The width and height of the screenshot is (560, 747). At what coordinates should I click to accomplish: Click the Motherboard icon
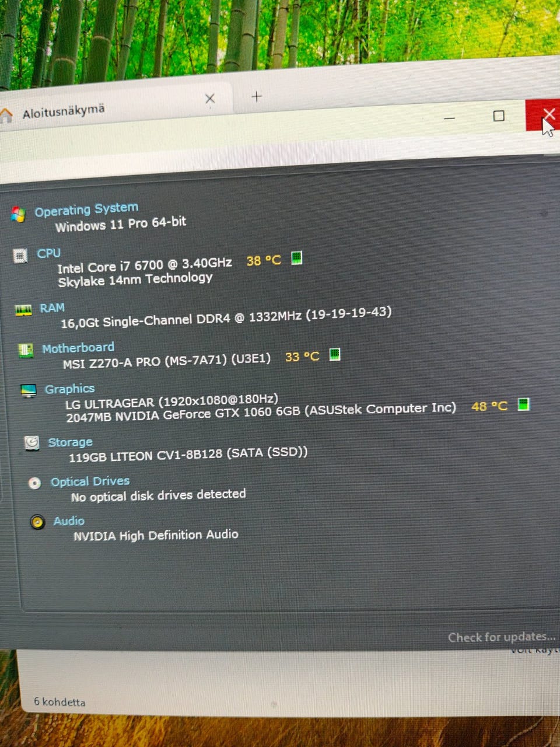[x=26, y=350]
